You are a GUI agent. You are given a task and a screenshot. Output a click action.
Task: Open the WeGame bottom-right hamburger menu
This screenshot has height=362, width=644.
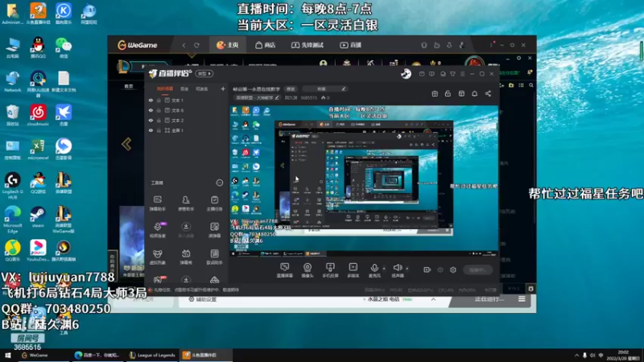click(x=522, y=299)
